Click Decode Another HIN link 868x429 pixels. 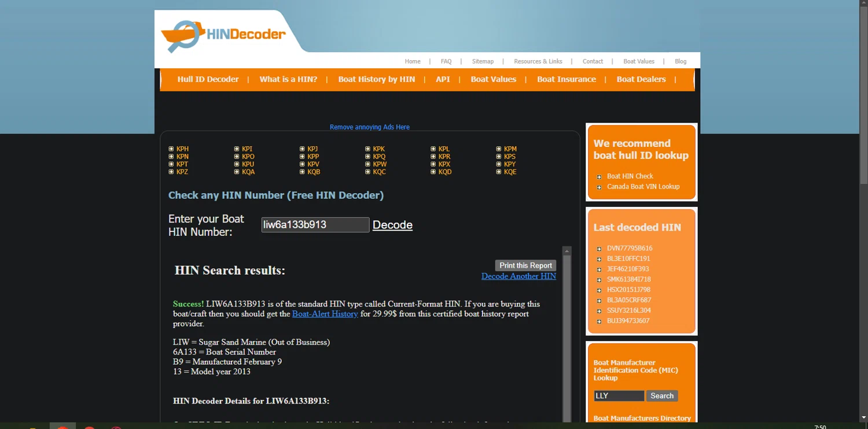click(x=518, y=276)
